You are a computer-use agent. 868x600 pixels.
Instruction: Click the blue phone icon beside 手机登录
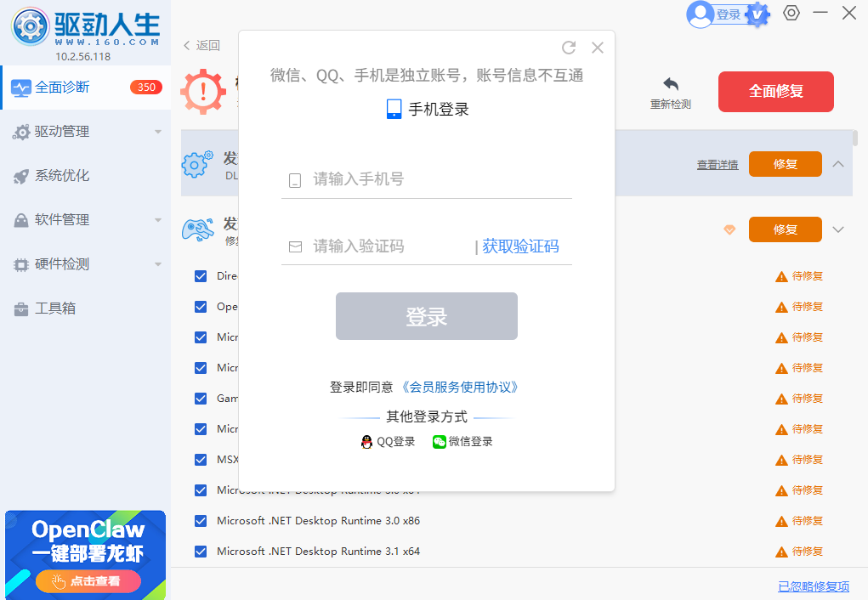tap(394, 109)
